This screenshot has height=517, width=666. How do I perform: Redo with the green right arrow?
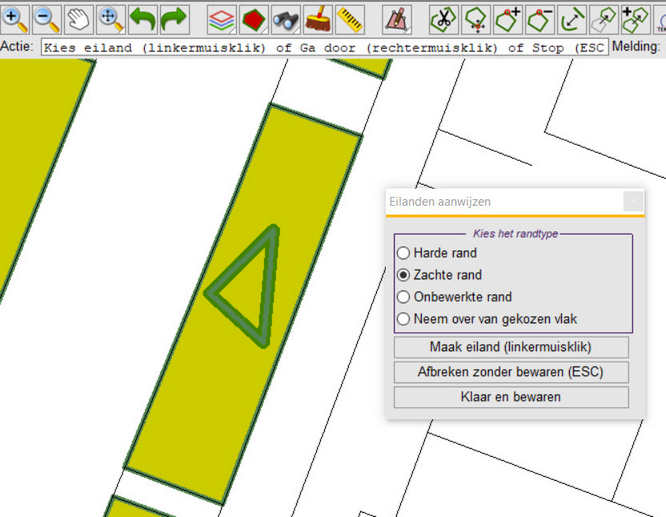tap(175, 20)
